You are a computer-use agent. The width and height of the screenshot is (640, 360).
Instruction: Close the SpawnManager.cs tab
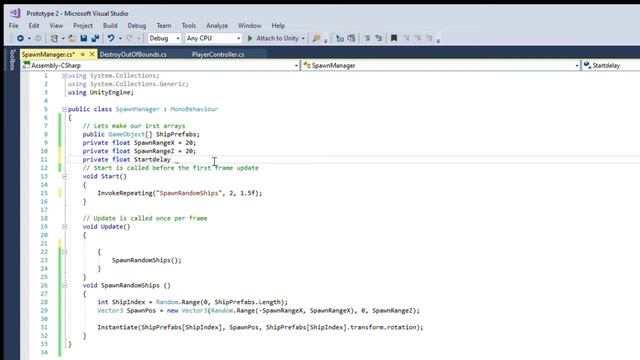click(x=92, y=54)
